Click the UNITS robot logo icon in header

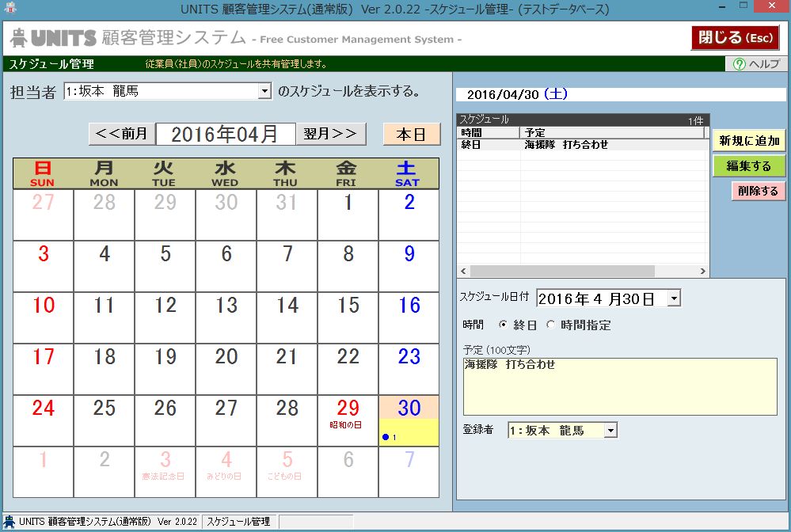coord(19,38)
